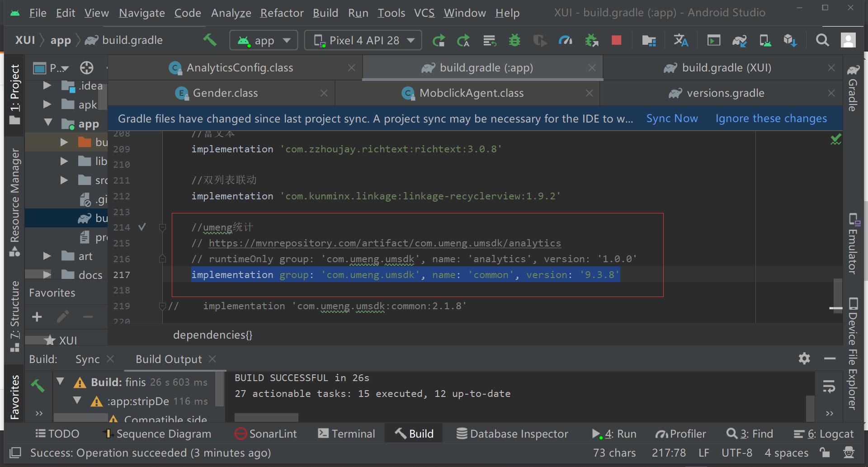Click Ignore these changes link

coord(771,118)
